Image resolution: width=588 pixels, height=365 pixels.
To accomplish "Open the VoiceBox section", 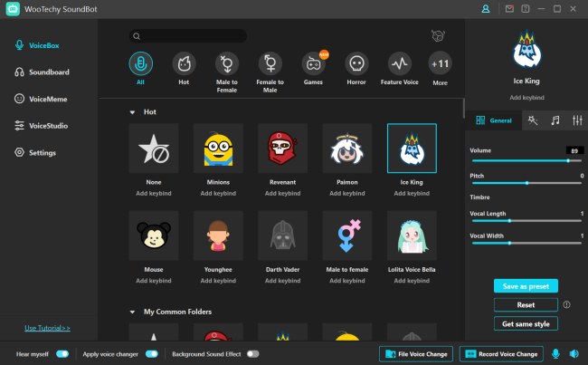I will pos(37,45).
